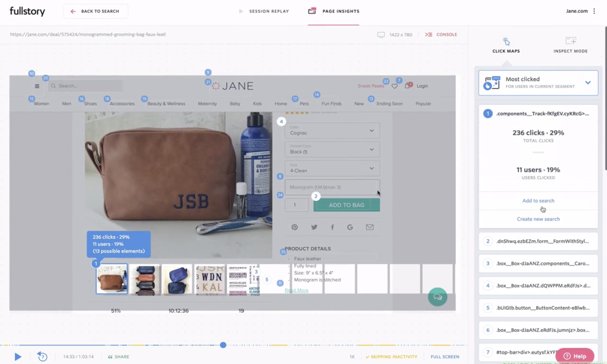Click the Pinterest share icon
Screen dimensions: 607x364
[x=294, y=227]
